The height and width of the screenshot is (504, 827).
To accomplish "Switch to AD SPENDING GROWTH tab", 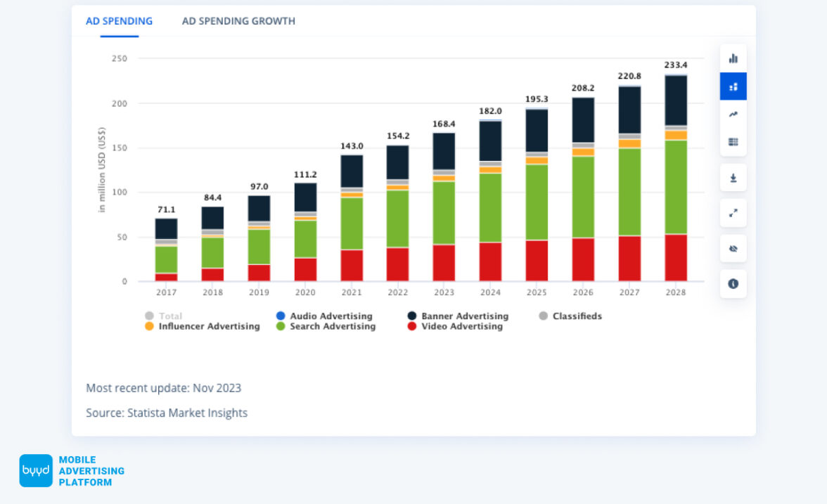I will [x=238, y=21].
